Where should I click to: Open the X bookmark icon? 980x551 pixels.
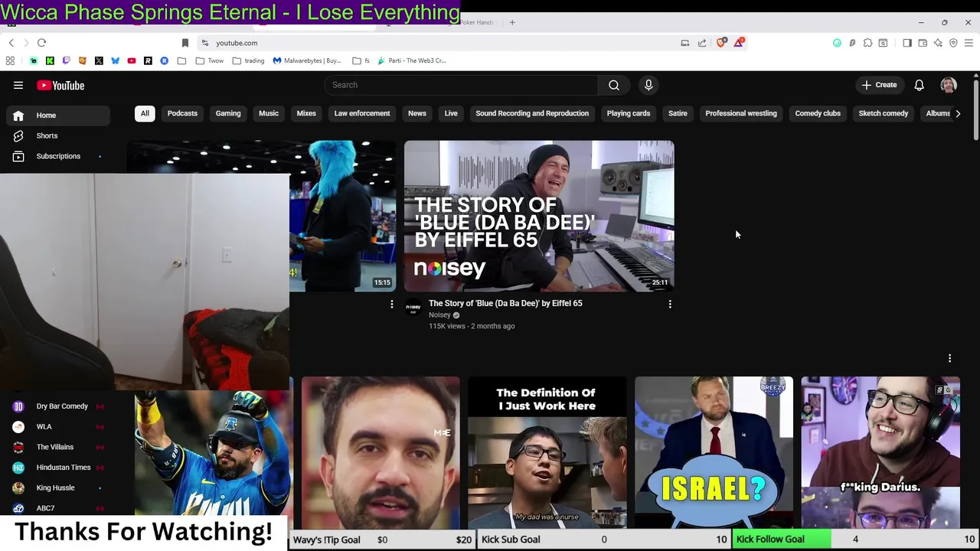(99, 60)
